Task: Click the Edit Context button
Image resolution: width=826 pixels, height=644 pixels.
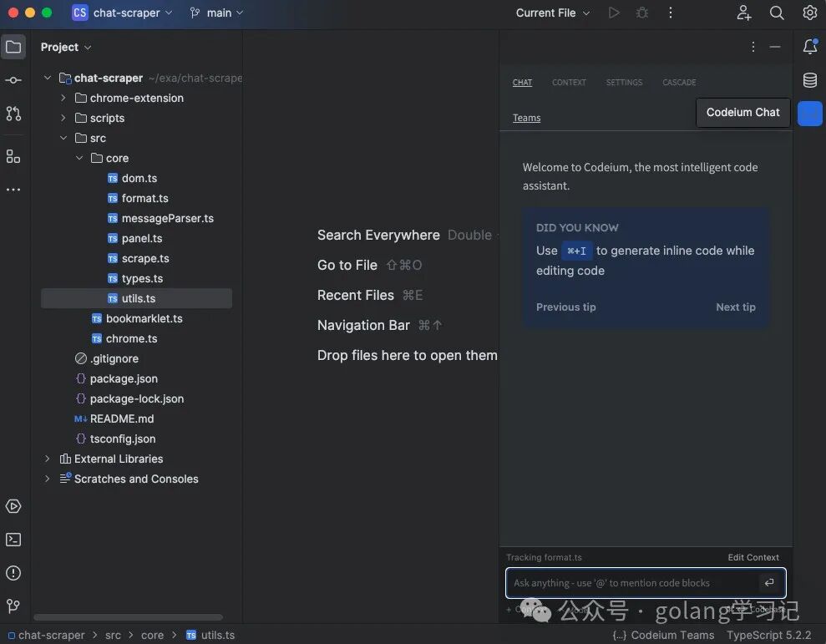Action: [x=753, y=557]
